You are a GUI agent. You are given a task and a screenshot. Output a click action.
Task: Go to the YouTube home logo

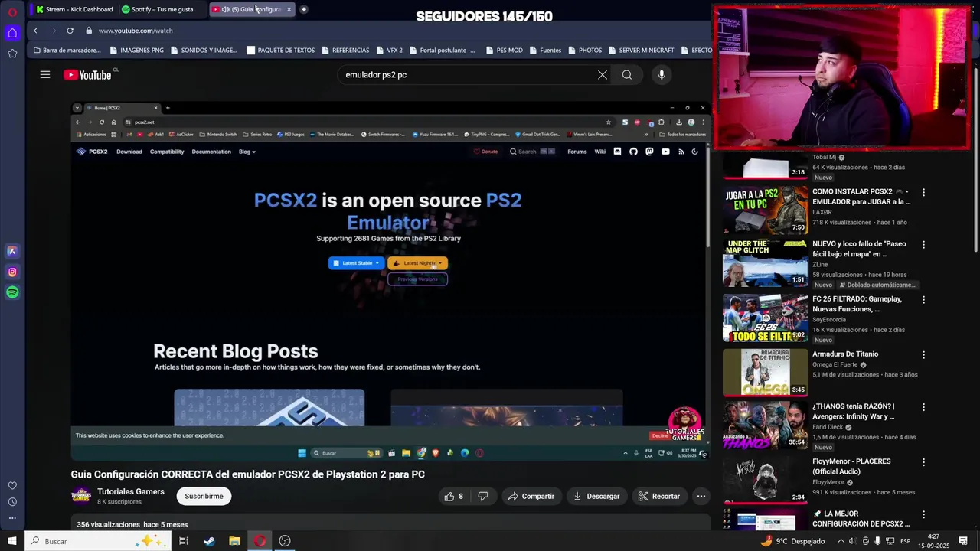point(87,75)
